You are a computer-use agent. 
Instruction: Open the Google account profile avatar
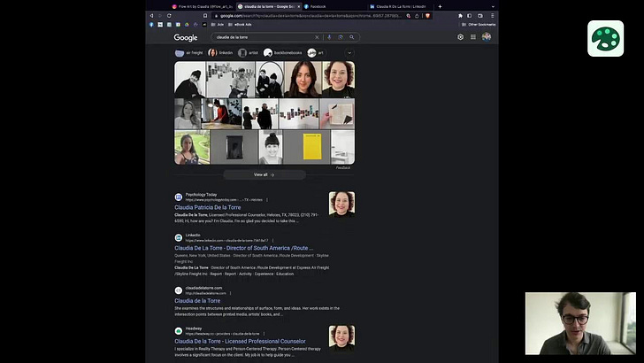[487, 37]
